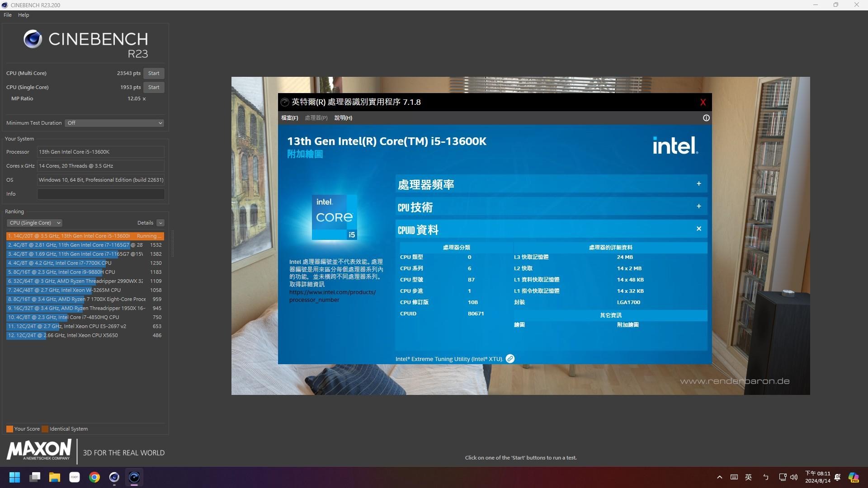Collapse the CPUID資料 section
The height and width of the screenshot is (488, 868).
coord(698,229)
